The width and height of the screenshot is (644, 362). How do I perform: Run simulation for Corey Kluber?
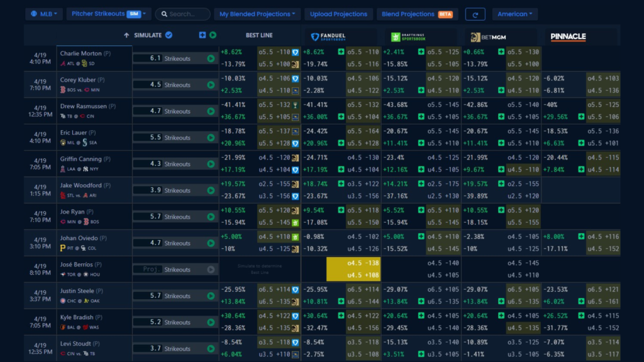[x=211, y=85]
